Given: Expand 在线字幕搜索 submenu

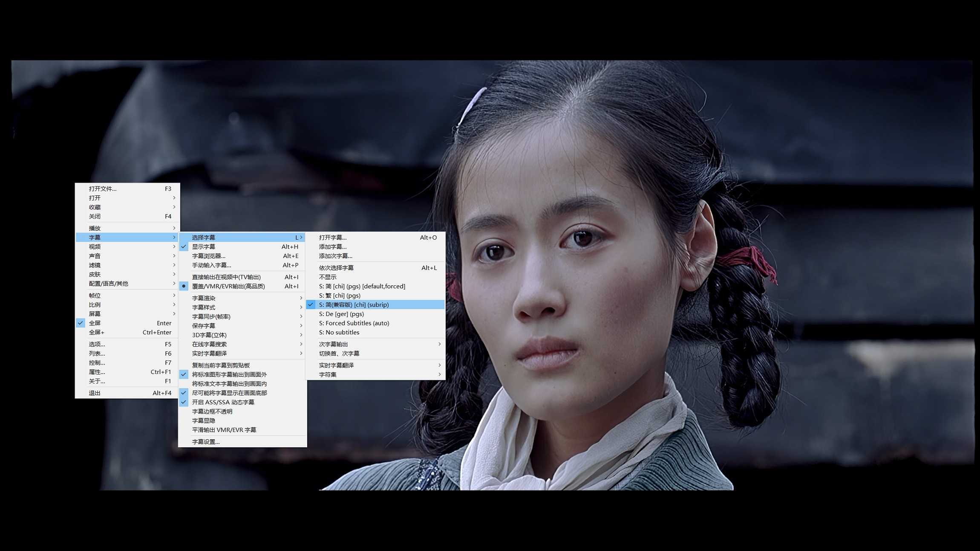Looking at the screenshot, I should click(x=242, y=344).
